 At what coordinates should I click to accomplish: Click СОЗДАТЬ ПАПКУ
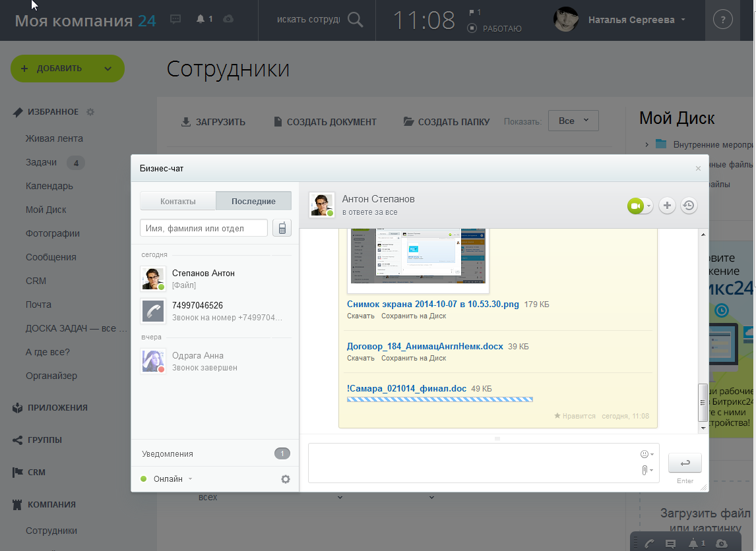click(x=447, y=122)
